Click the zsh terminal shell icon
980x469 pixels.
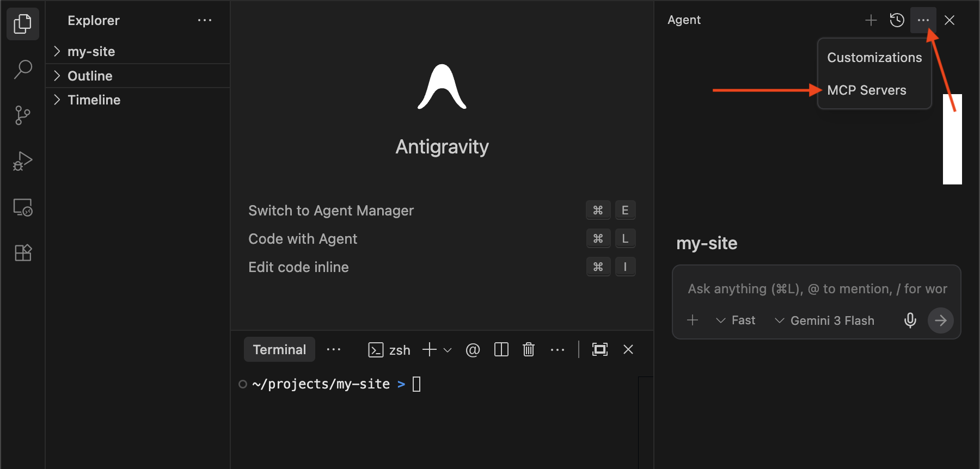376,350
